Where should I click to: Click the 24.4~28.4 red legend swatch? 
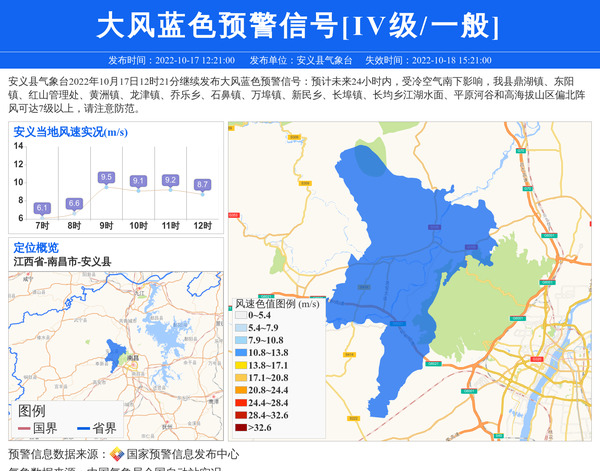[x=240, y=403]
